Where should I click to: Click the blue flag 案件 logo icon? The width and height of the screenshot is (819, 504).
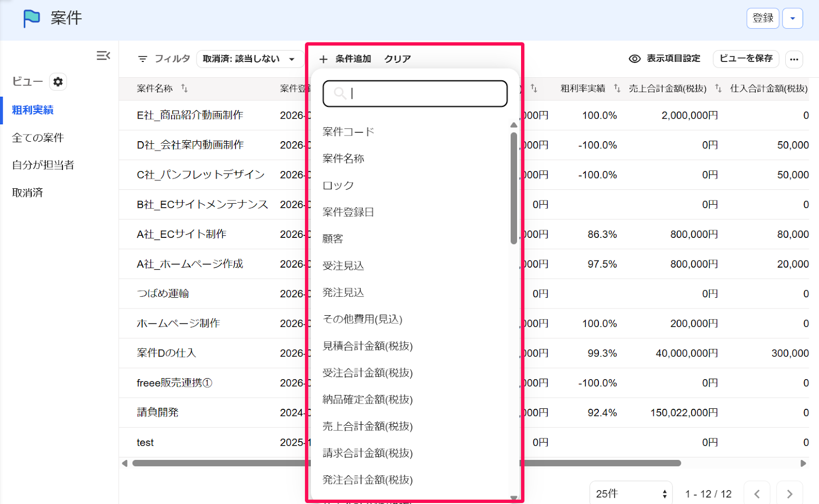click(32, 18)
